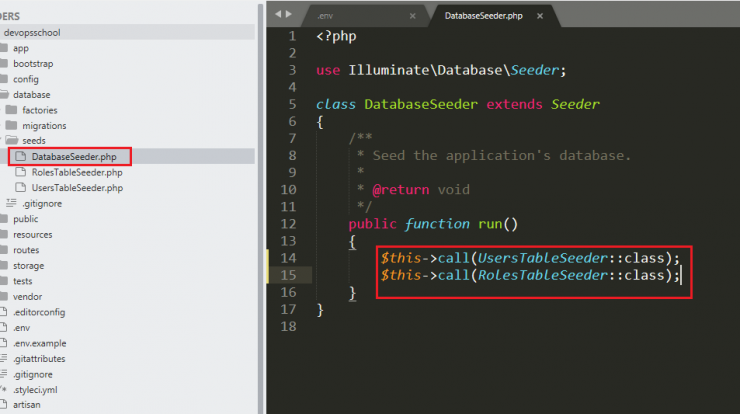Expand the config folder
Screen dimensions: 740x414
tap(26, 79)
